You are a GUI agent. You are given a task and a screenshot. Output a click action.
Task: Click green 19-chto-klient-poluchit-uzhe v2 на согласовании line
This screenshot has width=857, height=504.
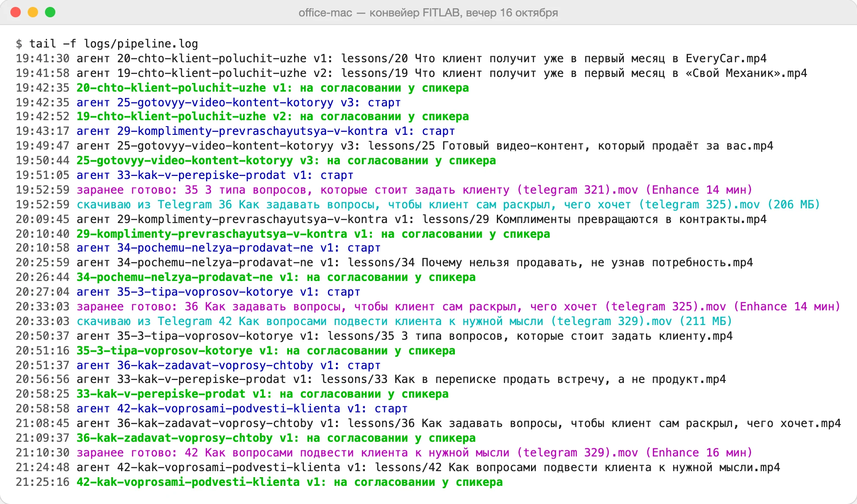tap(243, 116)
